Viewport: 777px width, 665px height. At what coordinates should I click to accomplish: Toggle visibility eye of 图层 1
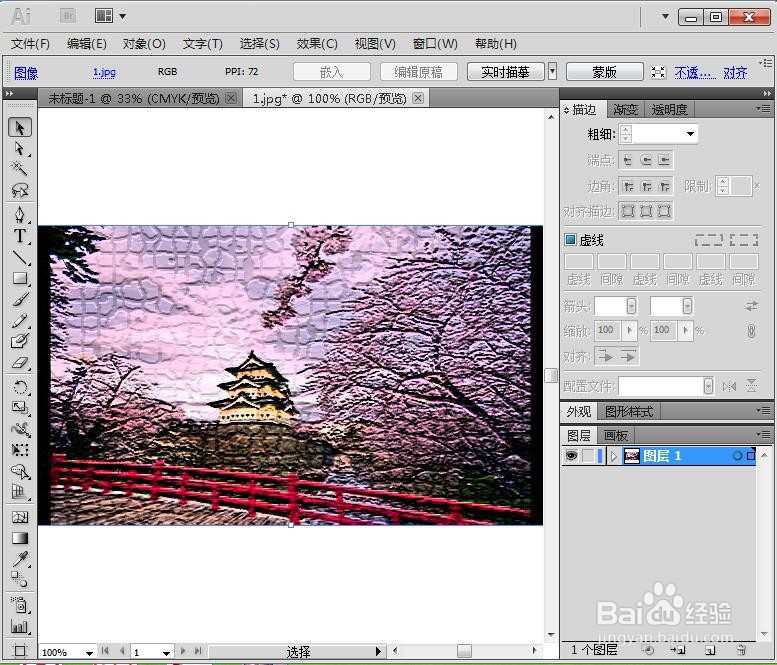[x=571, y=455]
